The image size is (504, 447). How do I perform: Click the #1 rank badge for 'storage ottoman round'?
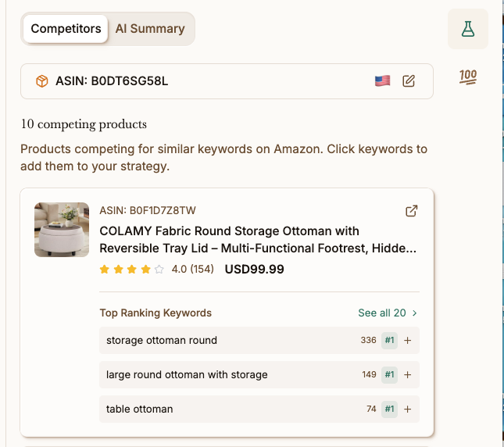(389, 341)
